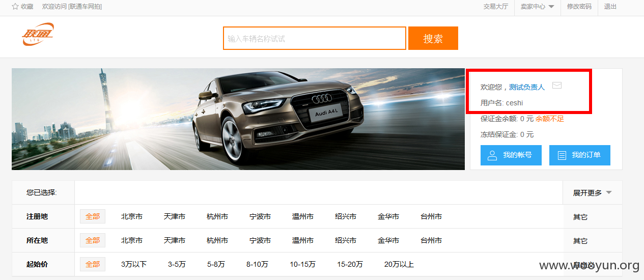
Task: Click the 测试负责人 user link
Action: (527, 87)
